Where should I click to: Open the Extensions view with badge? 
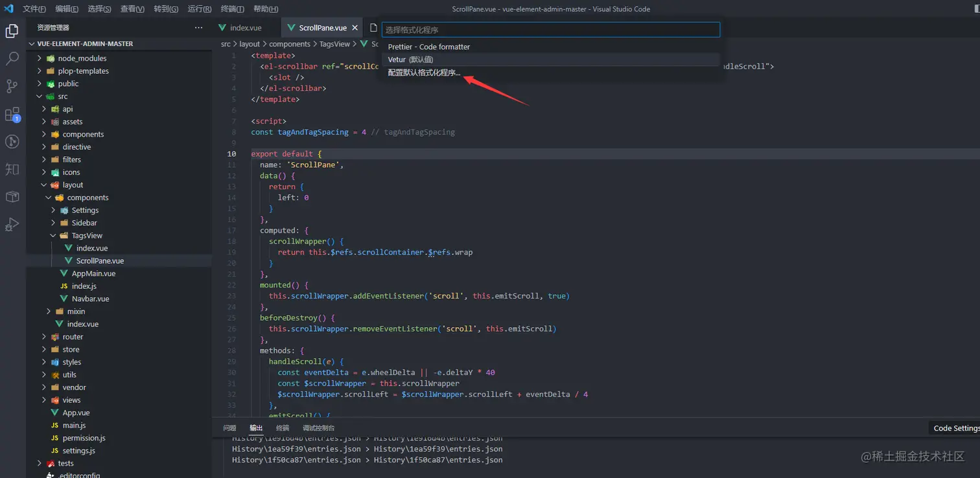[x=12, y=115]
